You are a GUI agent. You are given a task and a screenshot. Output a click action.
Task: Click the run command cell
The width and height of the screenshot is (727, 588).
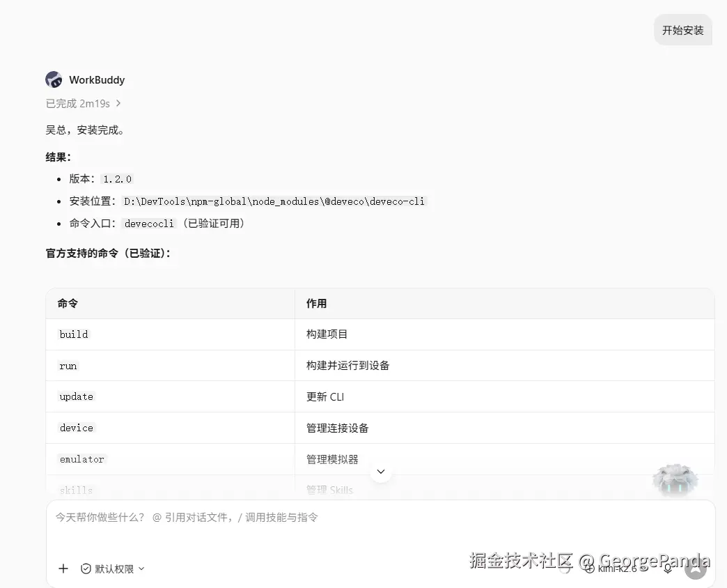(x=170, y=366)
